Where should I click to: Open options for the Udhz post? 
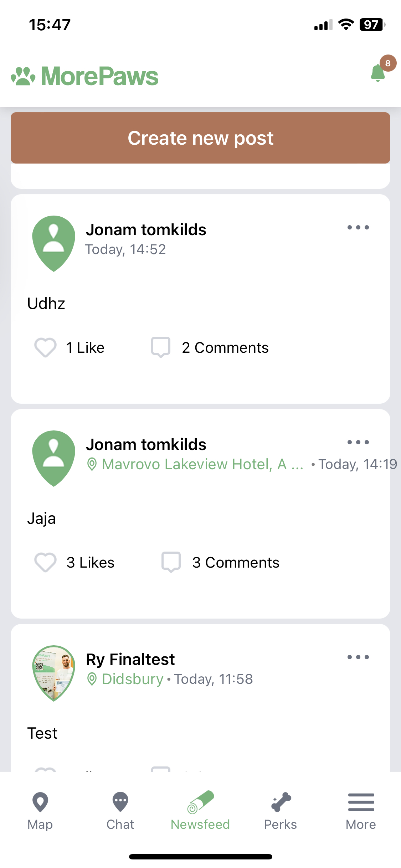358,227
